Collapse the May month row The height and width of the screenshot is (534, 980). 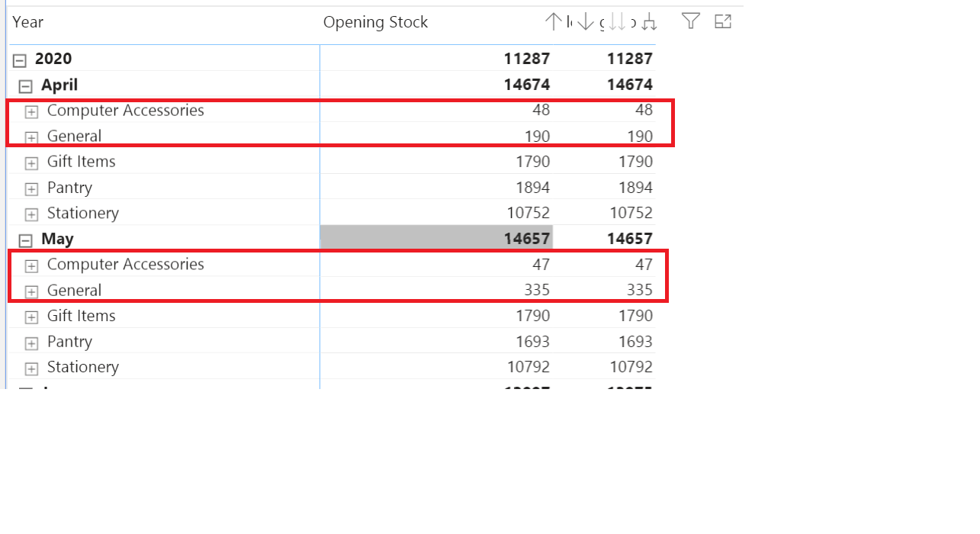tap(26, 240)
